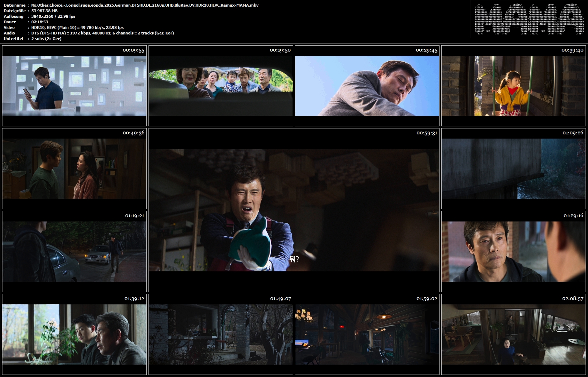Click the 00:29:45 timestamp
The width and height of the screenshot is (588, 377).
pos(427,50)
